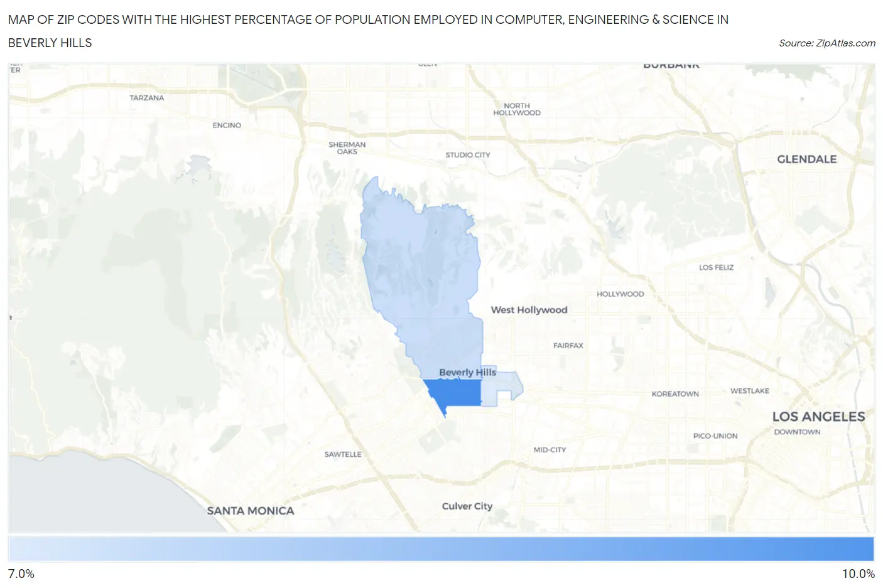Viewport: 883px width, 588px height.
Task: Click the Beverly Hills map label
Action: 467,372
